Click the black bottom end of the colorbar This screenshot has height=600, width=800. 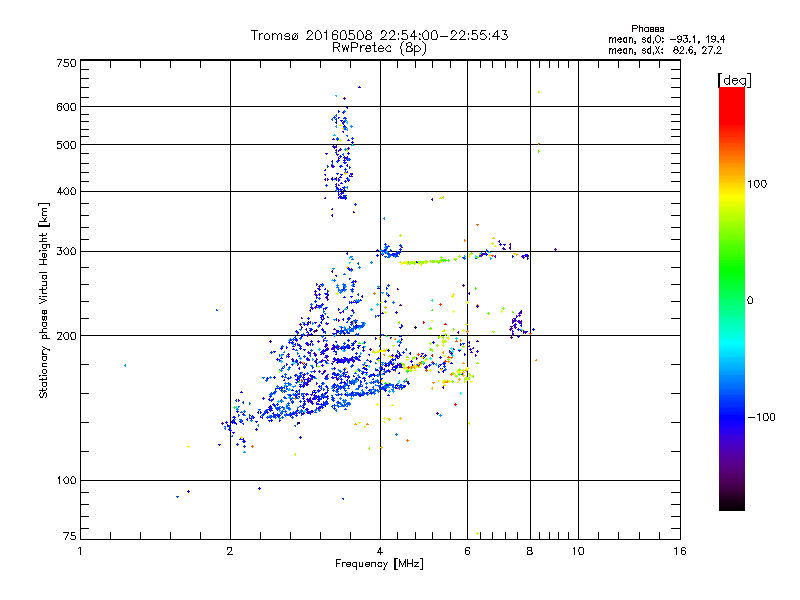732,503
